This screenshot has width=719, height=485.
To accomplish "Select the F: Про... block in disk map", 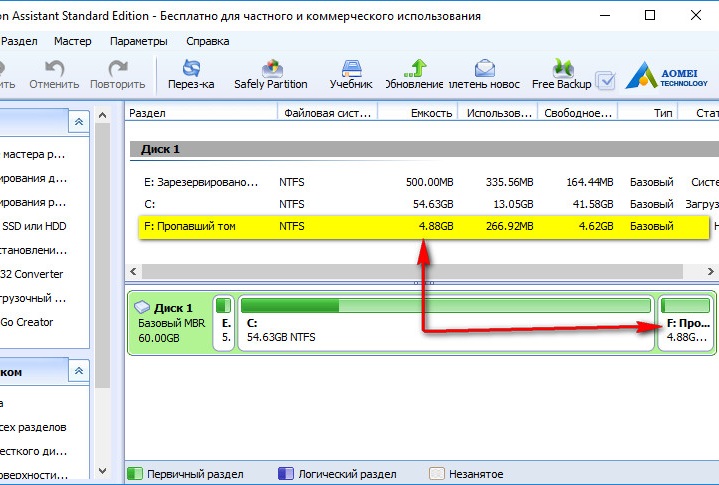I will [x=686, y=323].
